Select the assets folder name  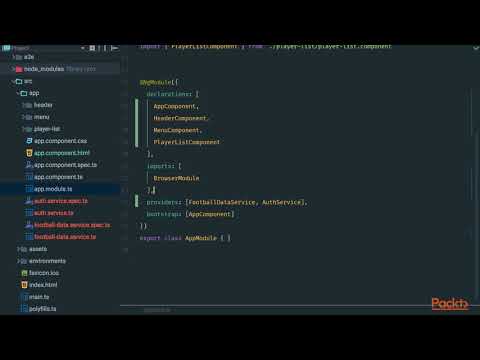(38, 249)
